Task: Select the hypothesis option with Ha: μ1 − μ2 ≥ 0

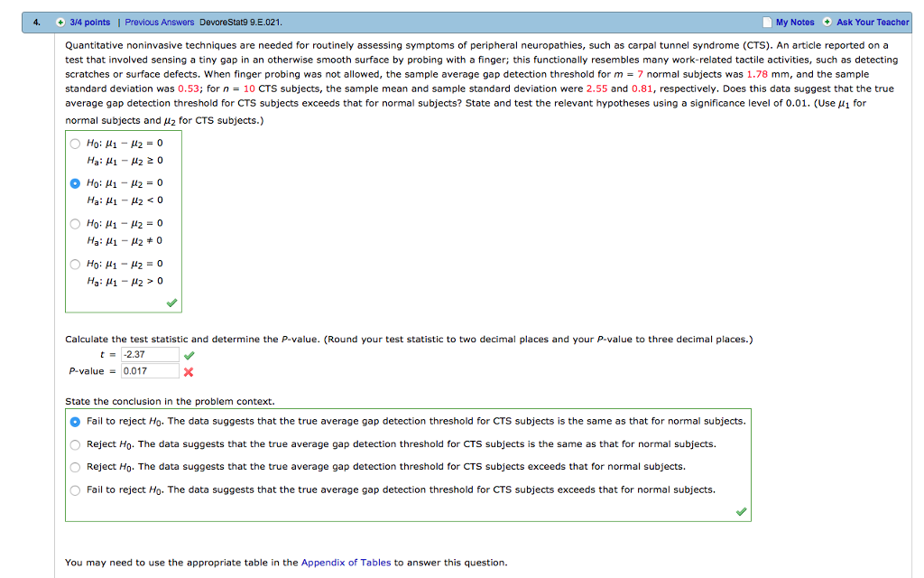Action: [x=75, y=143]
